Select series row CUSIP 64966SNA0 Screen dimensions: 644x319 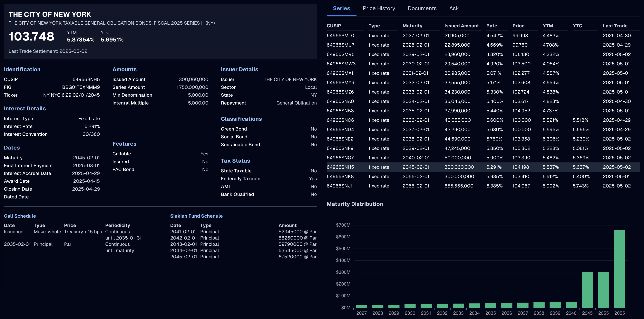click(483, 101)
